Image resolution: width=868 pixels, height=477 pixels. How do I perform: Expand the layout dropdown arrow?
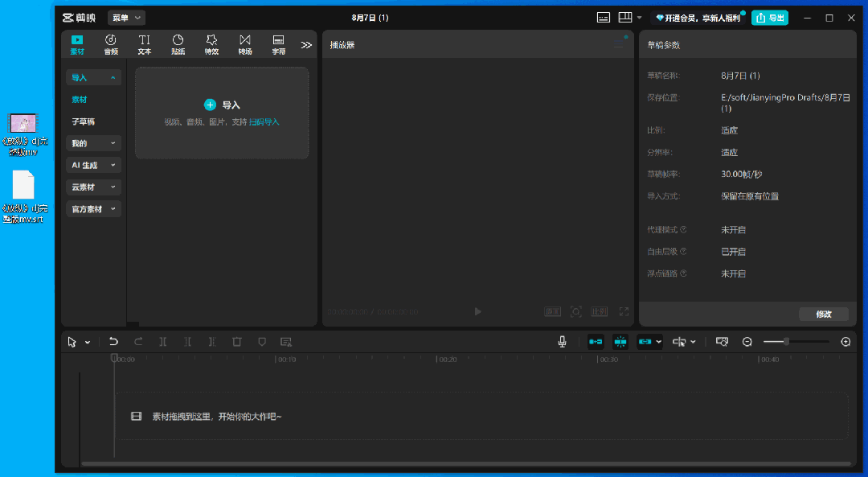pyautogui.click(x=640, y=18)
